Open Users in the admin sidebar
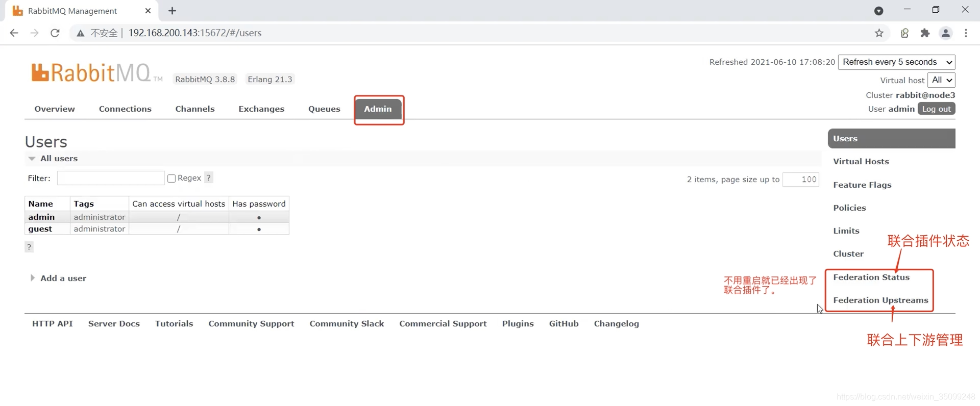 tap(891, 139)
